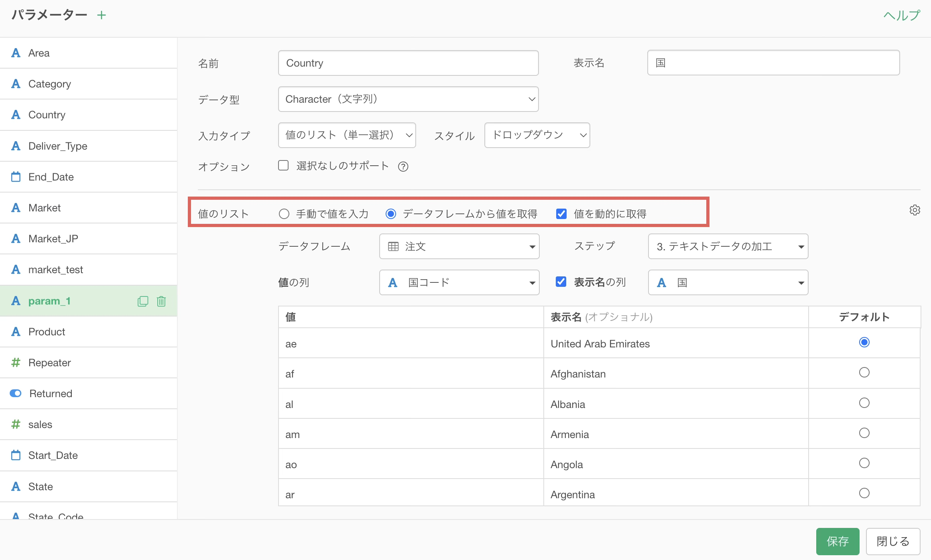Viewport: 931px width, 560px height.
Task: Set Afghanistan as default value
Action: pyautogui.click(x=864, y=372)
